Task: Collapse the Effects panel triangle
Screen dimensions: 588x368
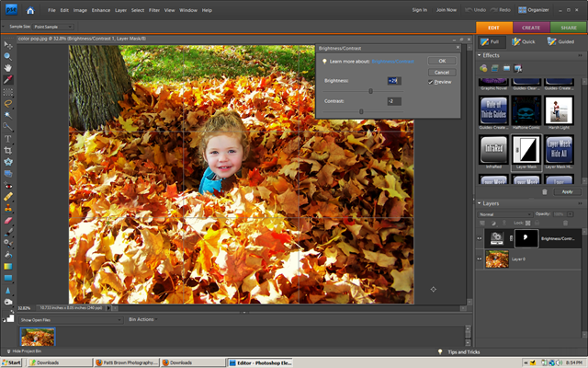Action: coord(480,55)
